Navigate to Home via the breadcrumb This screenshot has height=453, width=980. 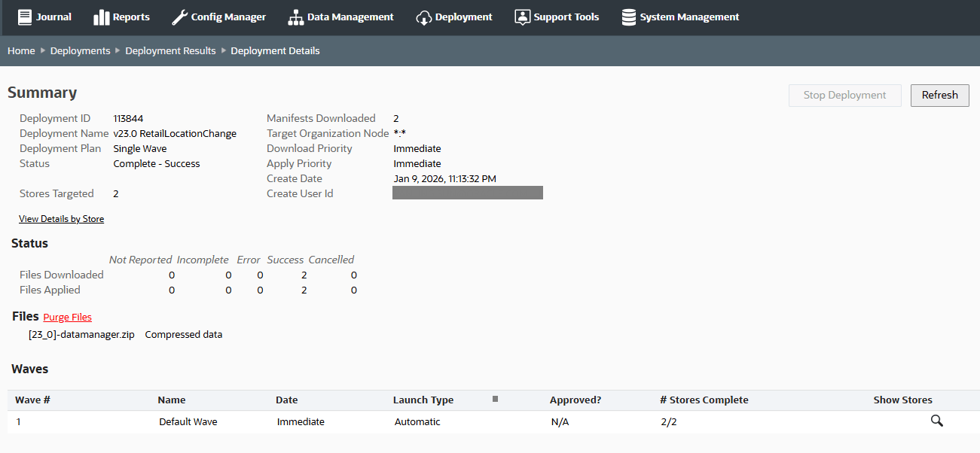click(20, 50)
